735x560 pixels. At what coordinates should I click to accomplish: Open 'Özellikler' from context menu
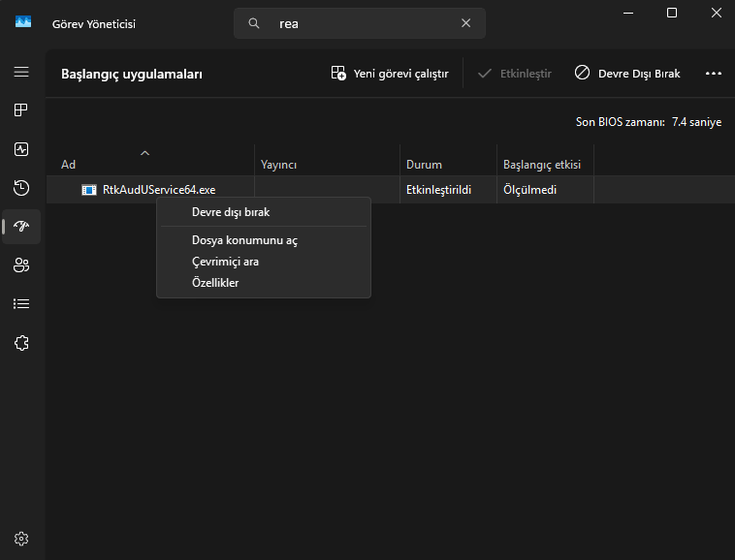264,283
